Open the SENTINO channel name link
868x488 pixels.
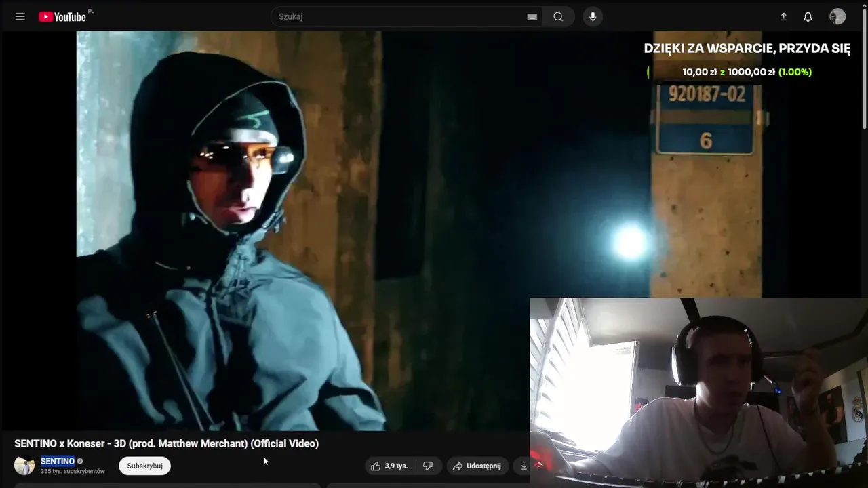(58, 461)
